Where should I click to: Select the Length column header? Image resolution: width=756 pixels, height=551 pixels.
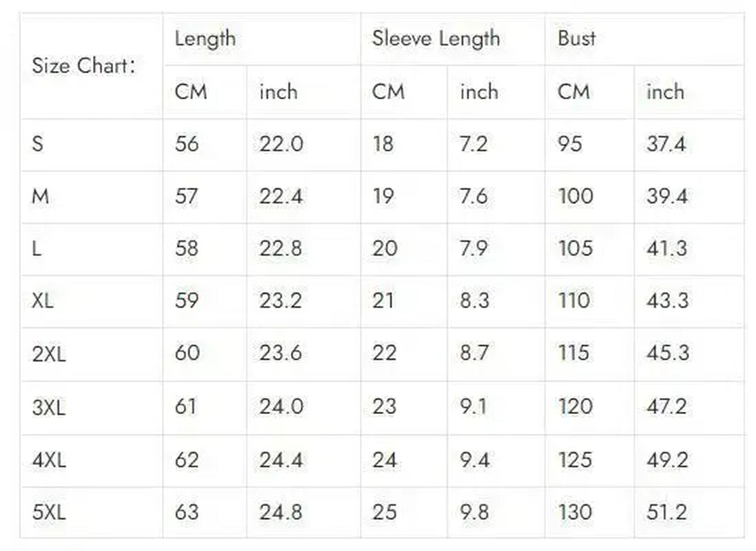tap(205, 39)
